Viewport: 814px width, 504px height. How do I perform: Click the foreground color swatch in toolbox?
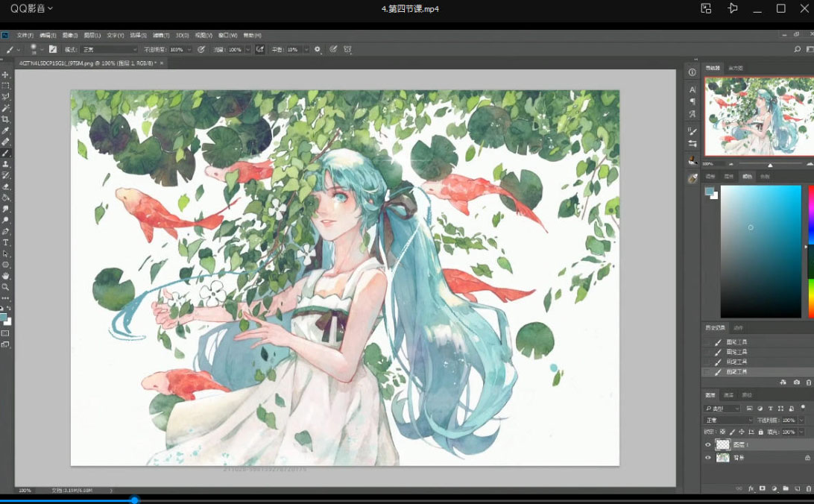(x=3, y=317)
